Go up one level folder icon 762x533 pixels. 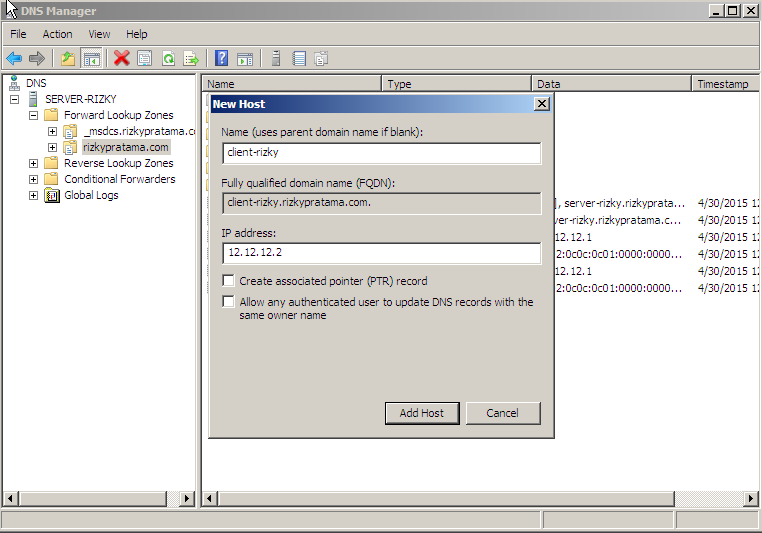[68, 59]
